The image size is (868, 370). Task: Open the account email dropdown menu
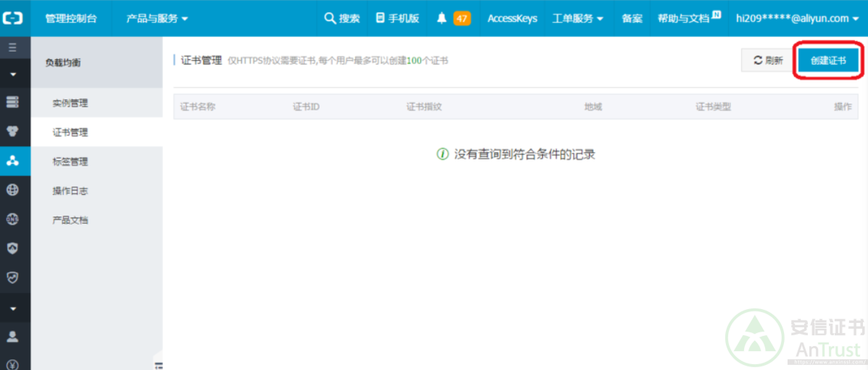pos(797,18)
